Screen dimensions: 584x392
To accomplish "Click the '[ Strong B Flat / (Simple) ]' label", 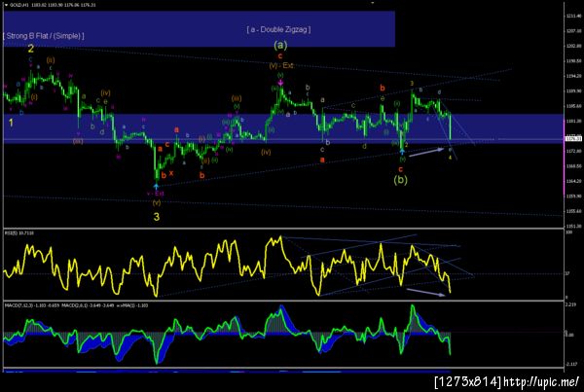I will 44,36.
